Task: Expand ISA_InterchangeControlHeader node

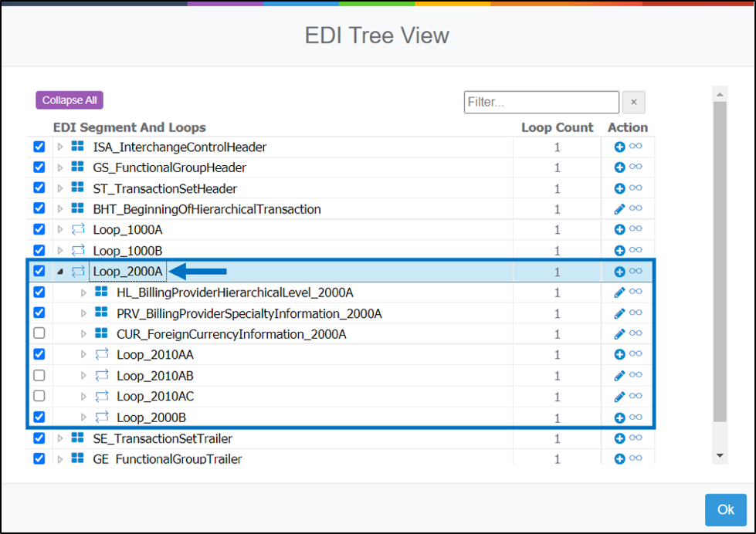Action: click(59, 147)
